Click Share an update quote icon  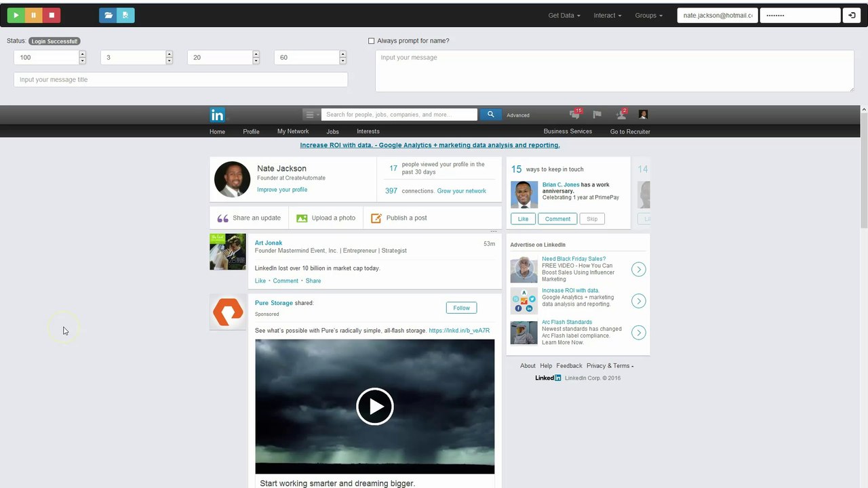tap(222, 218)
